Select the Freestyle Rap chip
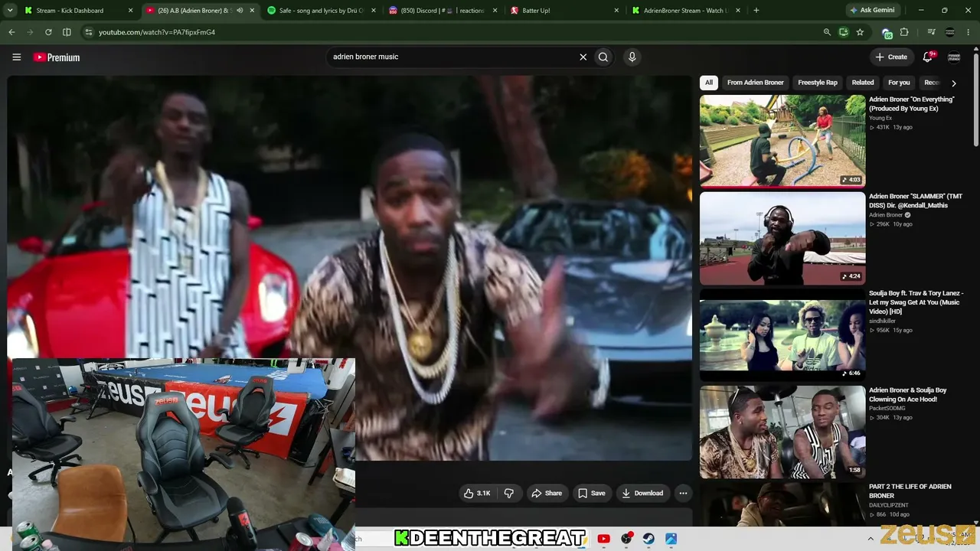 (x=818, y=83)
